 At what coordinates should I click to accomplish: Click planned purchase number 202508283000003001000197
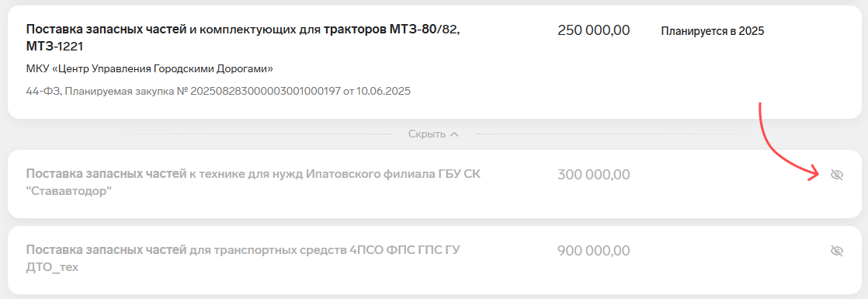click(x=262, y=92)
